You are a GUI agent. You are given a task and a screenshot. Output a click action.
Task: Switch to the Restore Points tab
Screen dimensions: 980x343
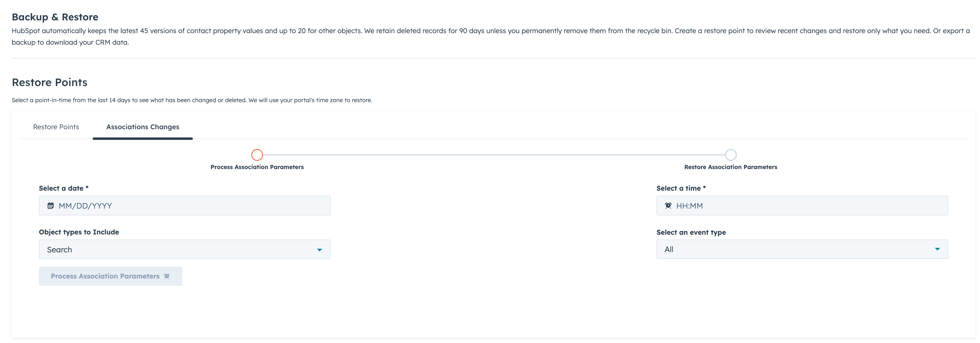pos(56,127)
